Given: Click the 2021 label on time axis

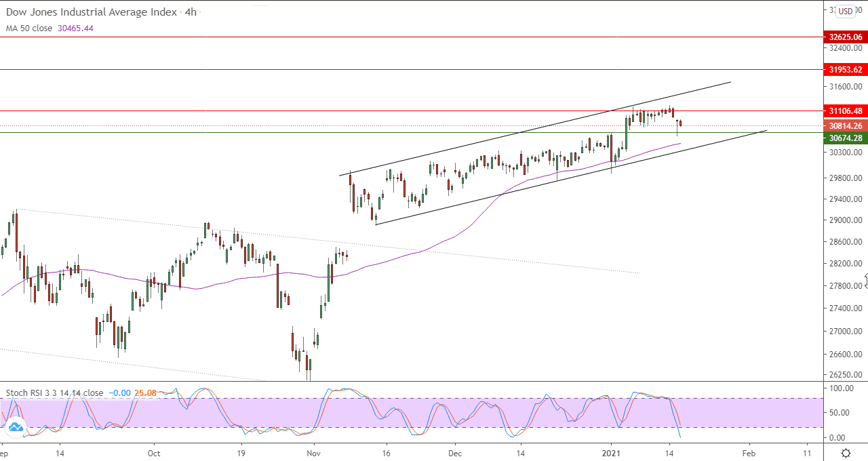Looking at the screenshot, I should 612,452.
